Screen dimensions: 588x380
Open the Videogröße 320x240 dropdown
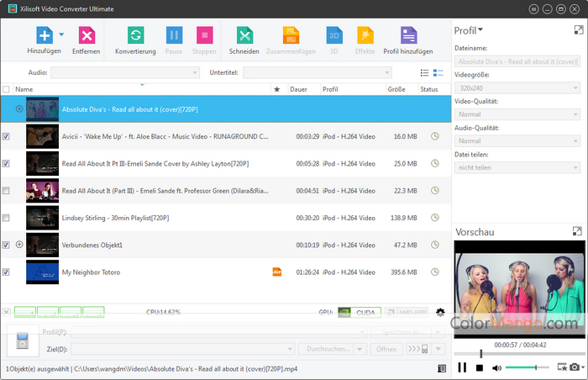click(517, 88)
